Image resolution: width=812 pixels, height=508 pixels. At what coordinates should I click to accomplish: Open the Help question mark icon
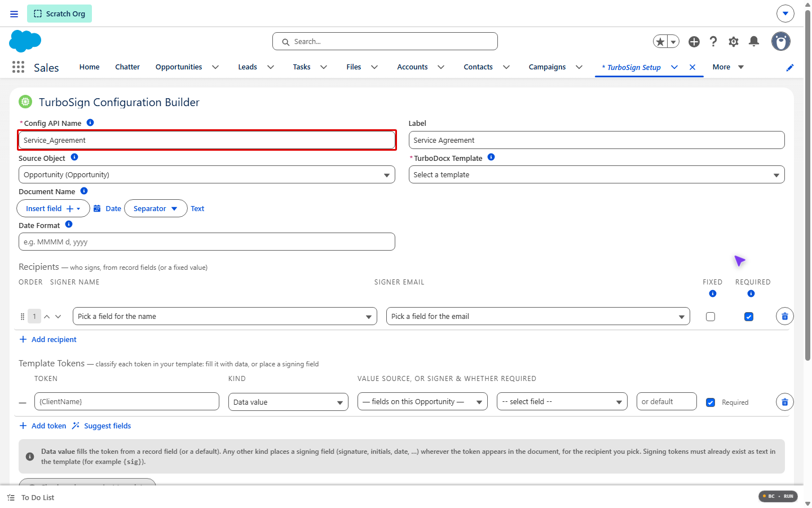pos(713,41)
